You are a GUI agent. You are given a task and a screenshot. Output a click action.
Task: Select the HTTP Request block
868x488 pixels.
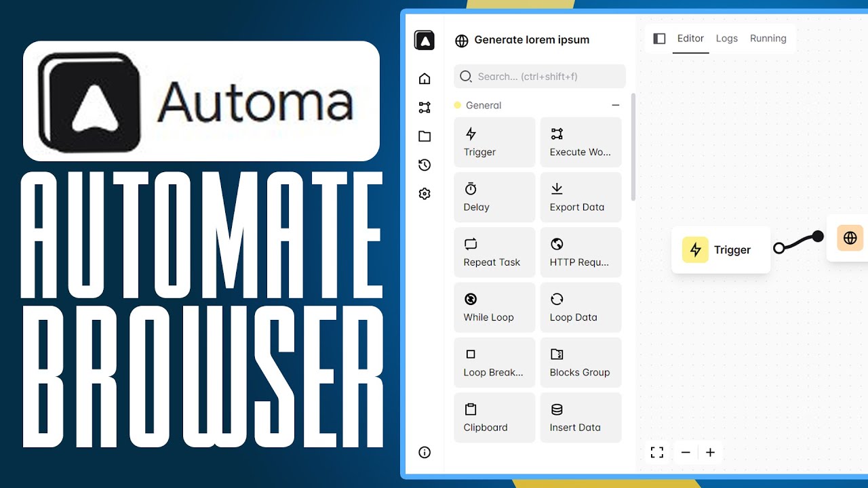coord(580,252)
